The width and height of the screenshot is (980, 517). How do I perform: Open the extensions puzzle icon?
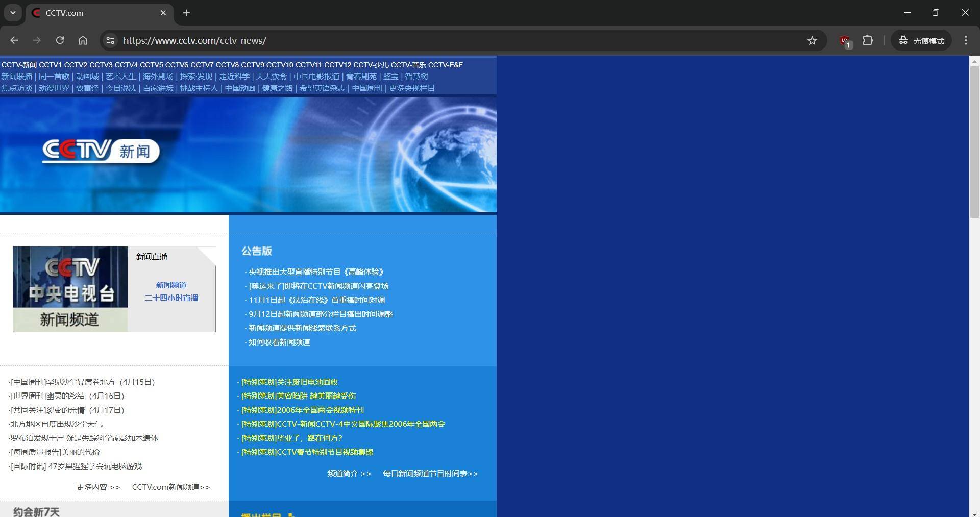[868, 40]
